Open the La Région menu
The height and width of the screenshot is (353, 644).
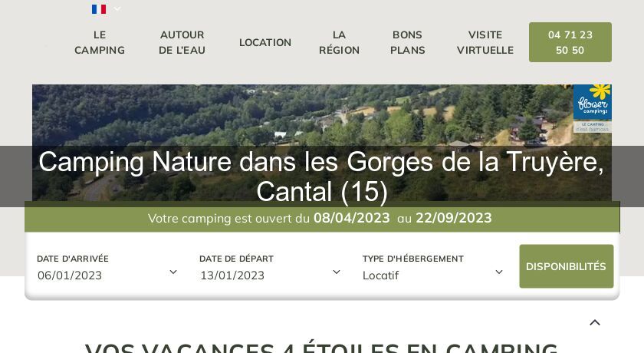pos(339,42)
